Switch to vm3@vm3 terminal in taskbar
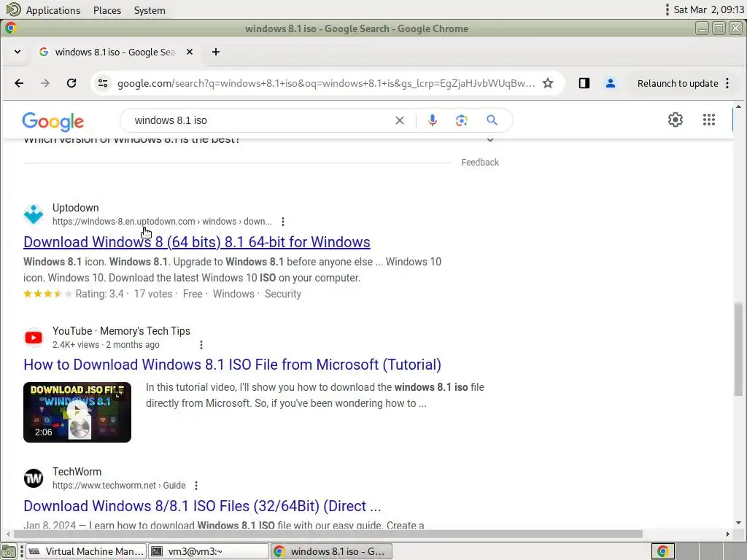This screenshot has width=747, height=560. (208, 551)
